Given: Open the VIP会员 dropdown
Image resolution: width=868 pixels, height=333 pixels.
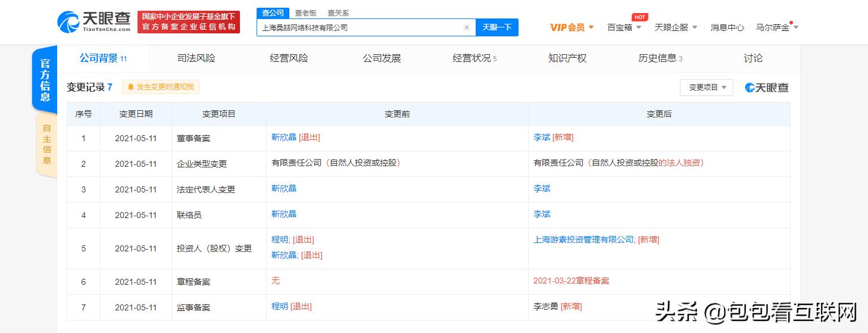Looking at the screenshot, I should coord(572,27).
